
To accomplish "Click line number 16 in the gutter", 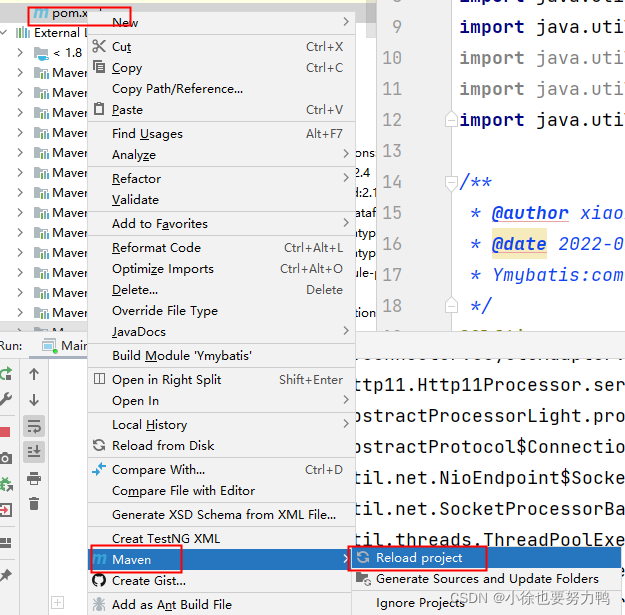I will [x=392, y=244].
